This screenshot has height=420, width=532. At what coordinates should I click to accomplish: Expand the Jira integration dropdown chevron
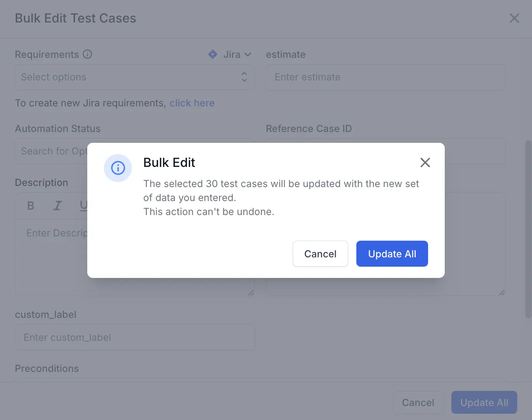pyautogui.click(x=248, y=55)
